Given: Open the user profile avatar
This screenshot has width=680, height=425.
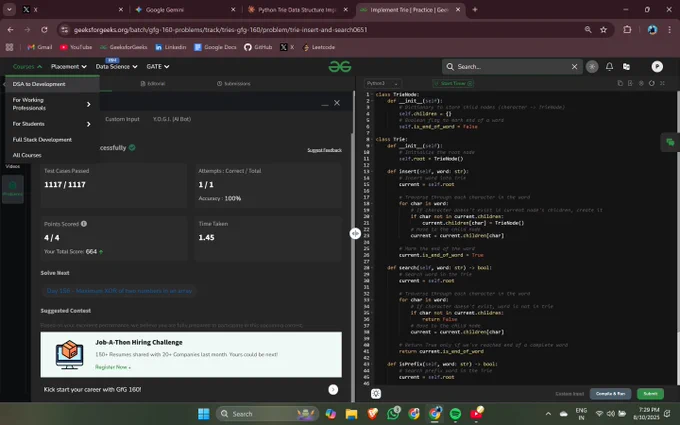Looking at the screenshot, I should [657, 66].
